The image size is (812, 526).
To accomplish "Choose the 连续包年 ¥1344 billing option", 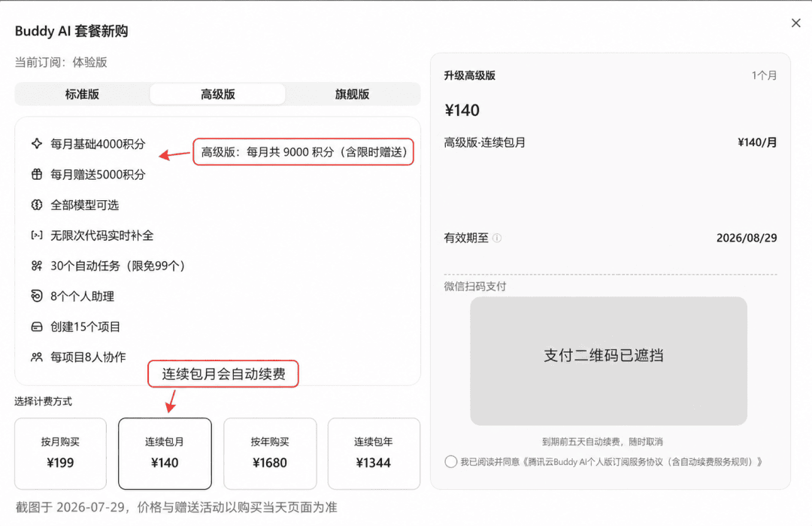I will click(374, 454).
